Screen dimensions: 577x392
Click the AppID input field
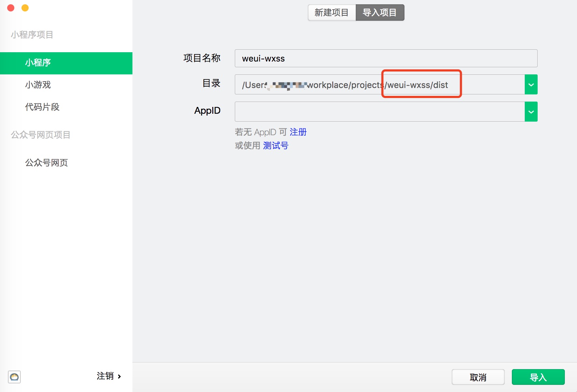[380, 112]
